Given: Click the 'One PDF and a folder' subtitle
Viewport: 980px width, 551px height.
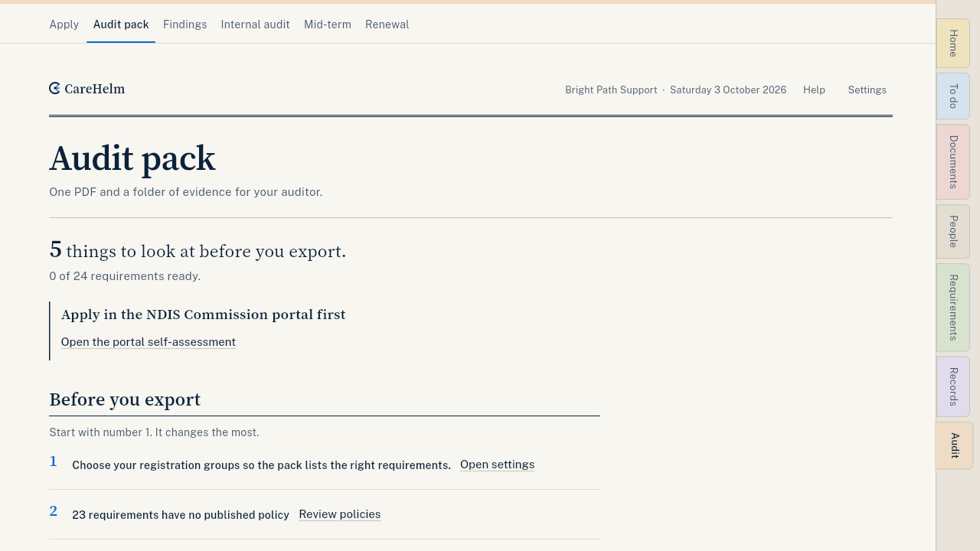Looking at the screenshot, I should (185, 192).
